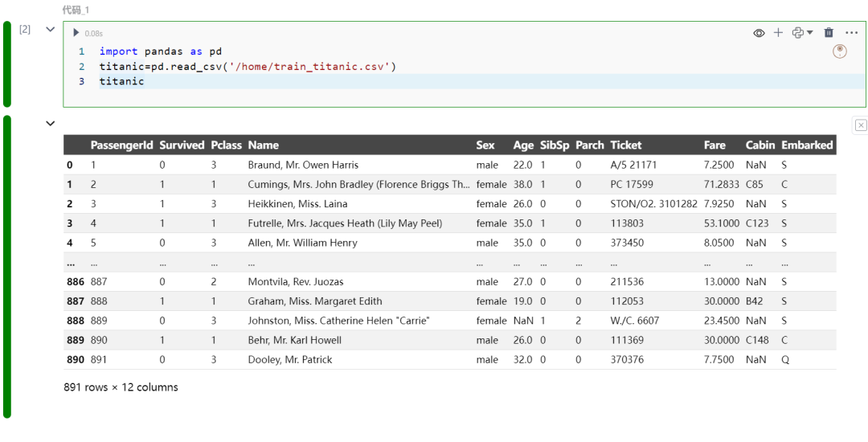Add a new cell with plus icon
This screenshot has width=868, height=442.
(778, 33)
